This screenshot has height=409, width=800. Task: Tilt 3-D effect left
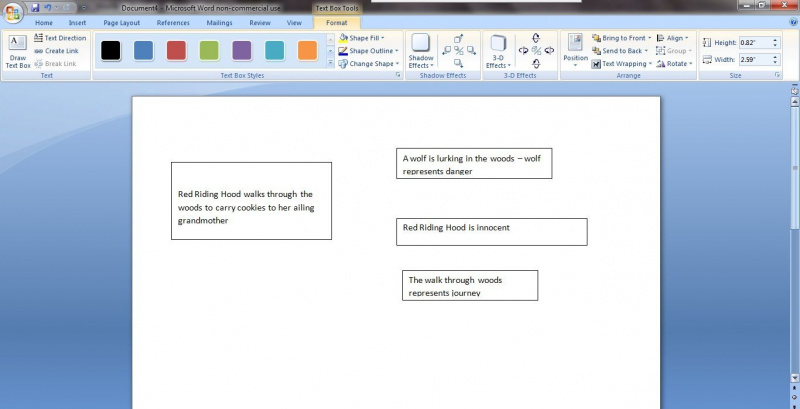[x=523, y=50]
